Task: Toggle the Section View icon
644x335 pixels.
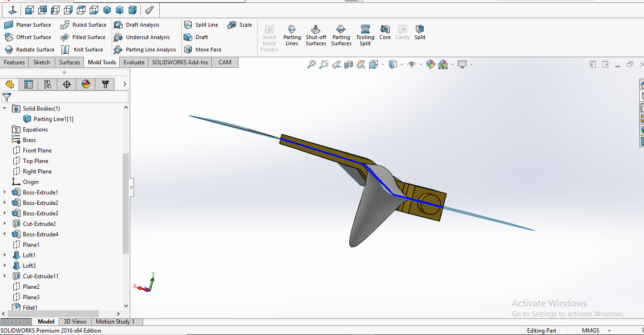Action: (349, 64)
